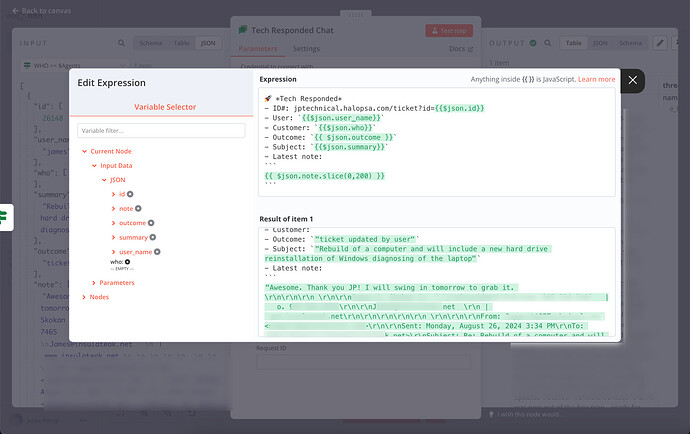690x434 pixels.
Task: Expand the user_name variable chevron
Action: click(114, 252)
